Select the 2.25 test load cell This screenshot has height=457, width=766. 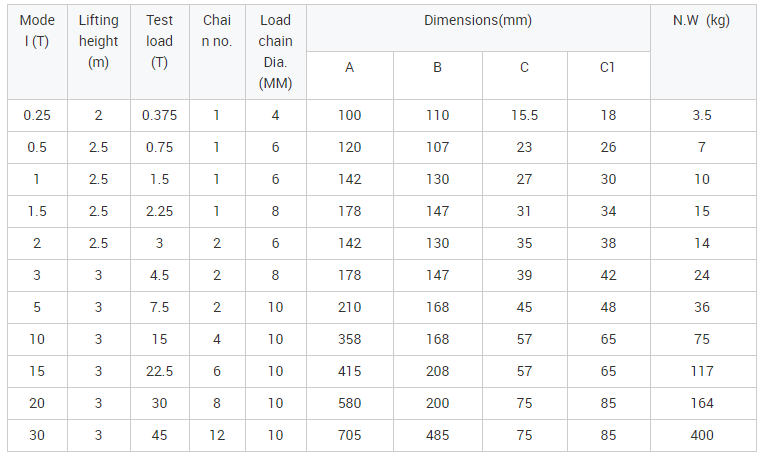160,211
